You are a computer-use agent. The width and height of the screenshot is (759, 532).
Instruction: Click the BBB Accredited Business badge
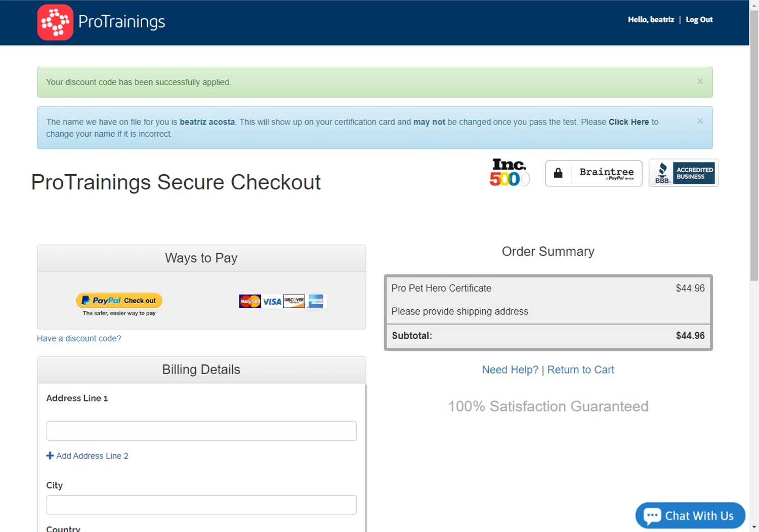[x=684, y=173]
